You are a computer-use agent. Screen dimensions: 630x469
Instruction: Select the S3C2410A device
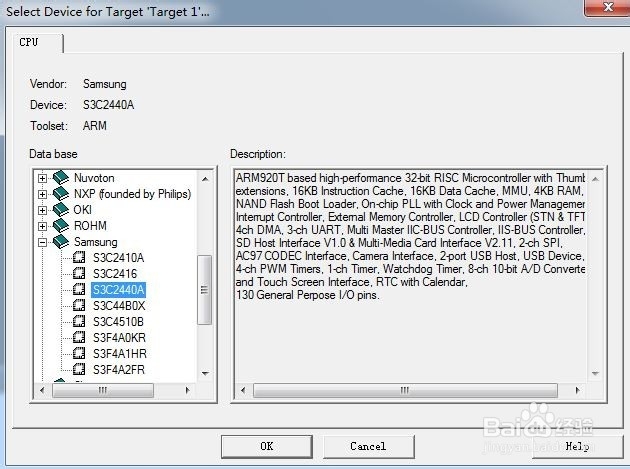119,258
